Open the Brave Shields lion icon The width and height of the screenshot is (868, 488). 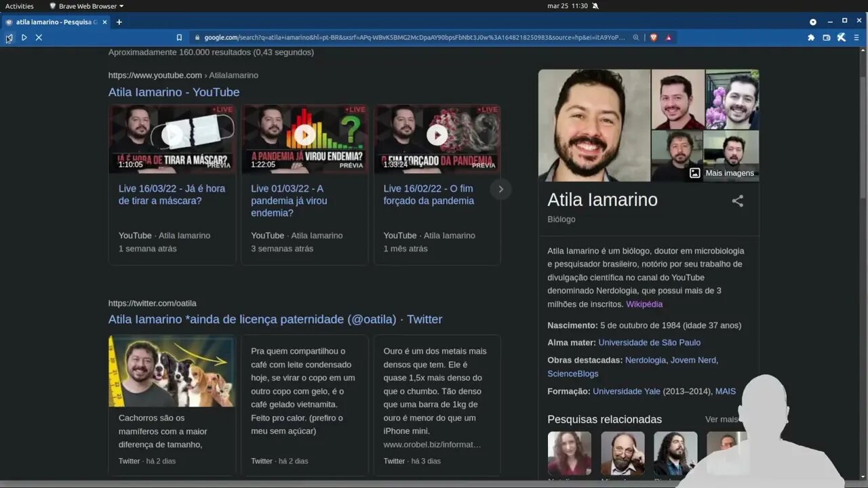coord(654,37)
